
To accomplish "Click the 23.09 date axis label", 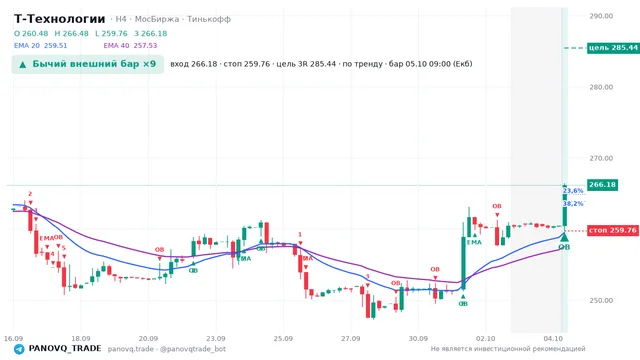I will click(216, 338).
